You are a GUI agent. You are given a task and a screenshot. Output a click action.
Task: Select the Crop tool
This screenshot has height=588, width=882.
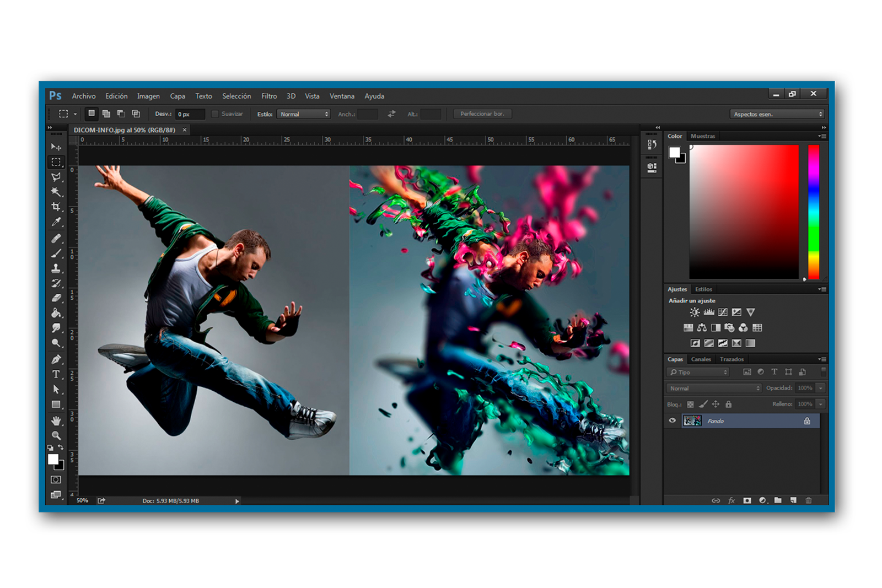tap(56, 207)
